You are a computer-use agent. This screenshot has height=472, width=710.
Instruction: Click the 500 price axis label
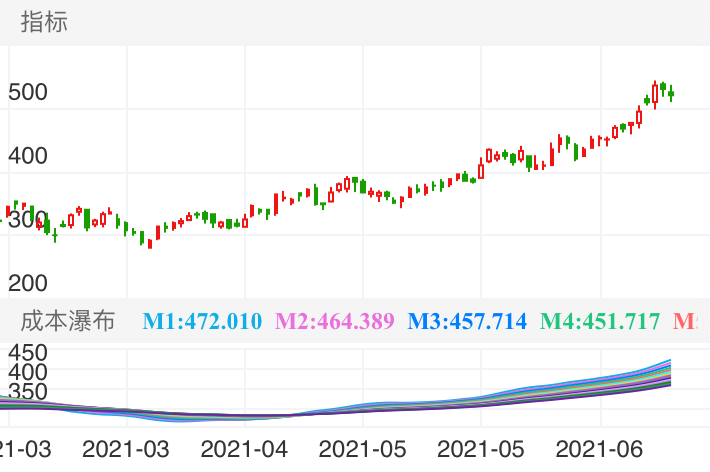click(x=28, y=92)
